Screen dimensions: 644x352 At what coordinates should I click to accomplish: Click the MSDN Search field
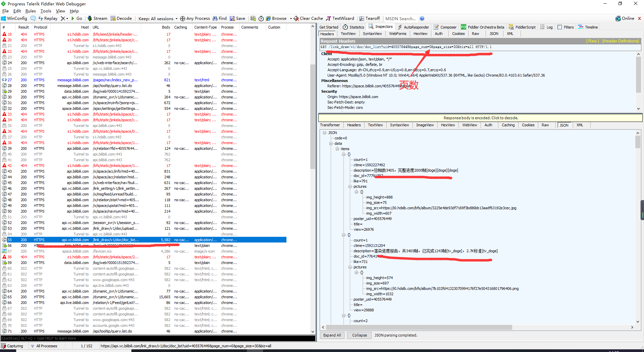click(x=400, y=18)
